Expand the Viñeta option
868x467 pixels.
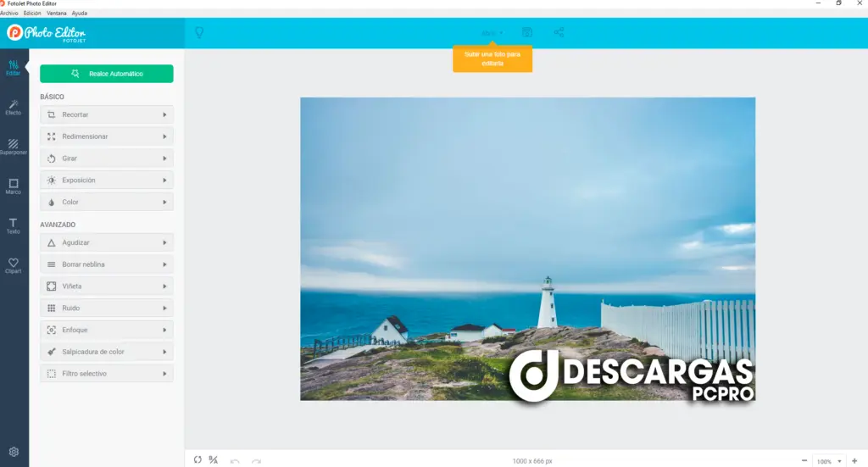click(x=107, y=286)
